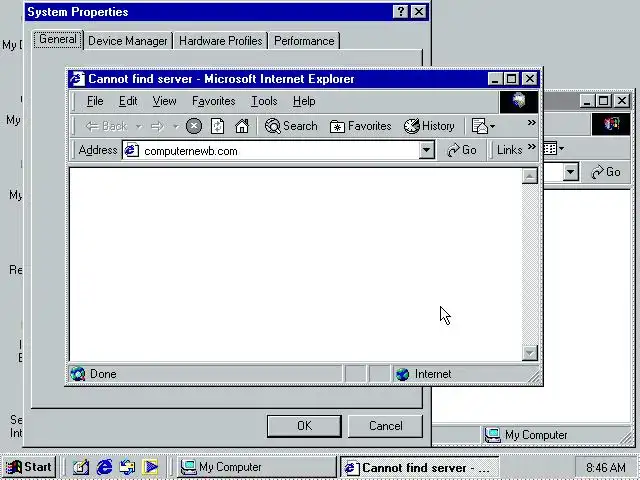The image size is (640, 480).
Task: Launch Outlook Express from quick launch
Action: 127,467
